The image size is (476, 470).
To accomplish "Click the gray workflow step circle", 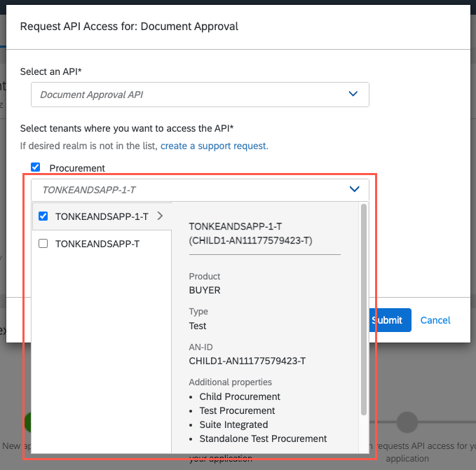I will click(x=407, y=422).
